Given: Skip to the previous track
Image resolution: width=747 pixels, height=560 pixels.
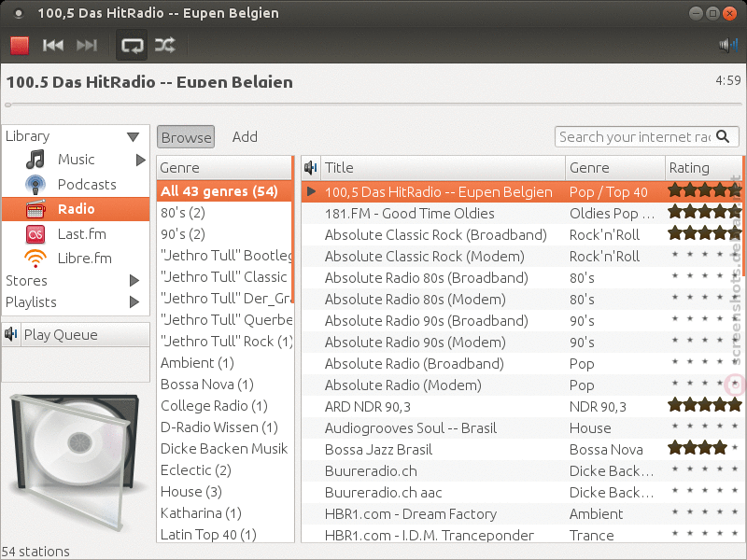Looking at the screenshot, I should tap(53, 45).
